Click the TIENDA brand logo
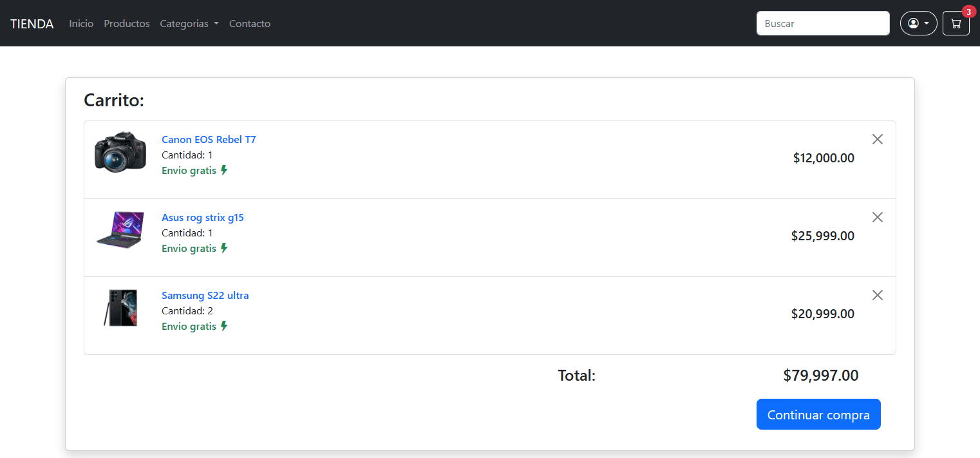This screenshot has width=980, height=458. coord(32,24)
